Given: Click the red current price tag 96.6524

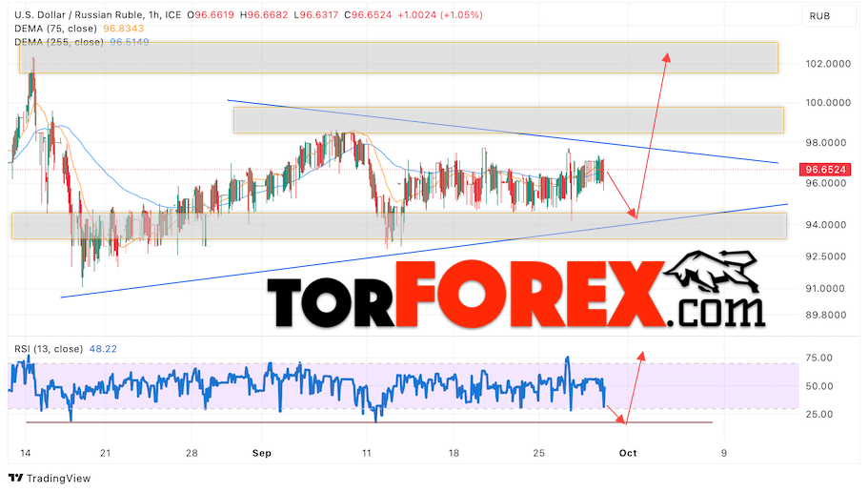Looking at the screenshot, I should [824, 170].
